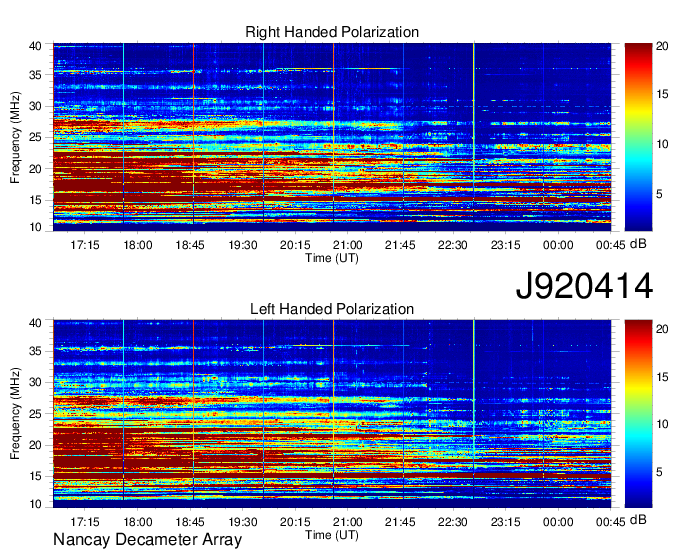This screenshot has height=552, width=680.
Task: Click the 23:15 tick of the Right Handed plot
Action: 506,245
